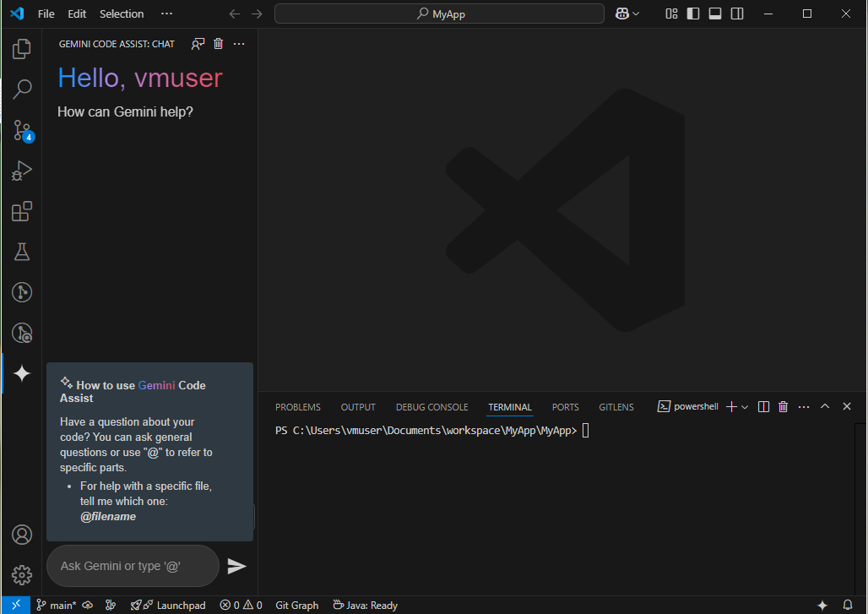Open terminal panel more actions
868x614 pixels.
[x=804, y=407]
